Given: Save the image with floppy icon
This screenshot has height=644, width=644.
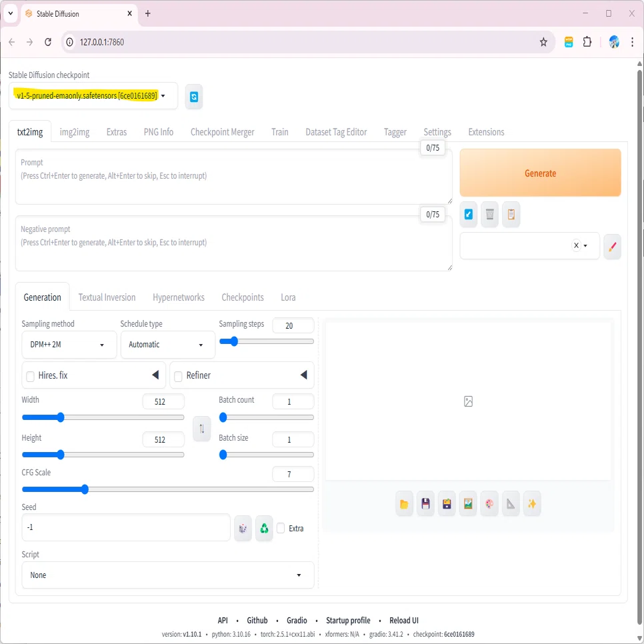Looking at the screenshot, I should click(x=425, y=503).
